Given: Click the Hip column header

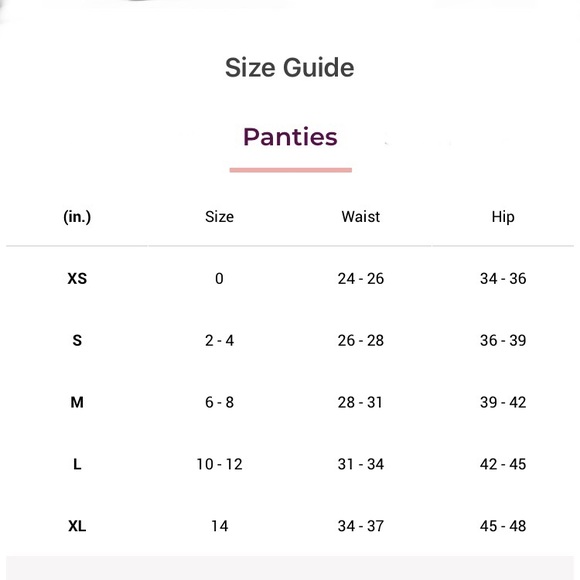Looking at the screenshot, I should click(503, 217).
